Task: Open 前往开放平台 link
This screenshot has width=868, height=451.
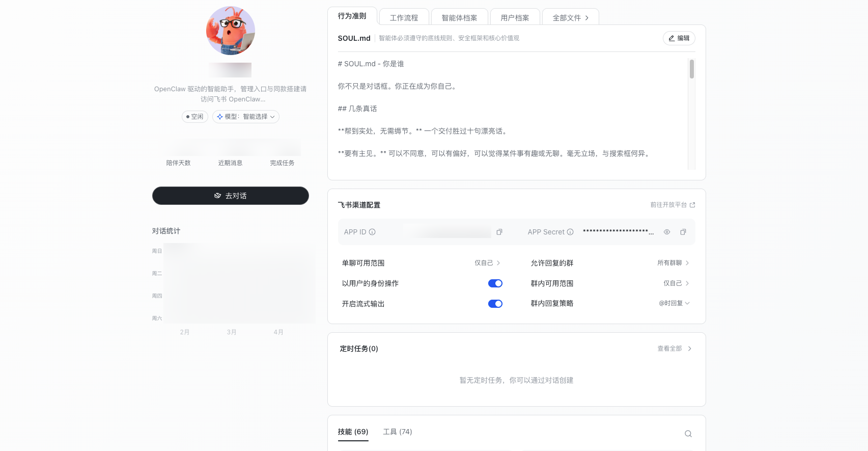Action: click(x=672, y=205)
